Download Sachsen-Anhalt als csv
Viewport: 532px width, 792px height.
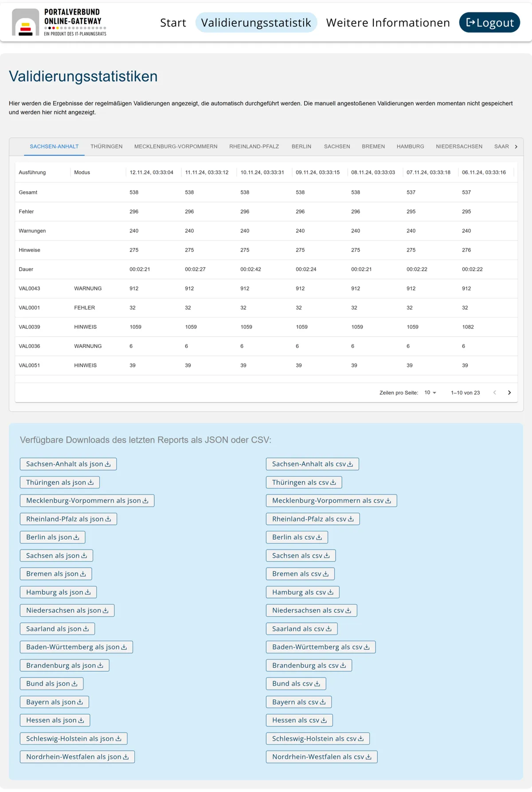[313, 464]
